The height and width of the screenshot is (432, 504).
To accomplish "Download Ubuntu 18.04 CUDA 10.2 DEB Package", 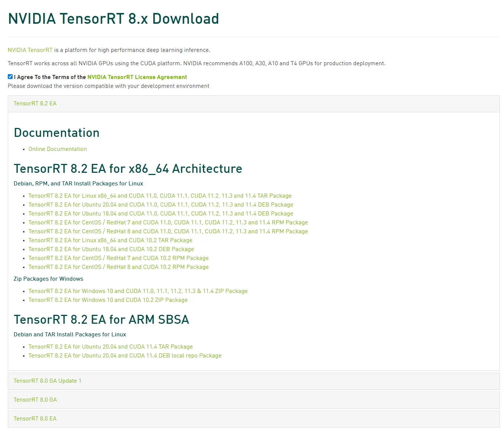I will pos(111,249).
